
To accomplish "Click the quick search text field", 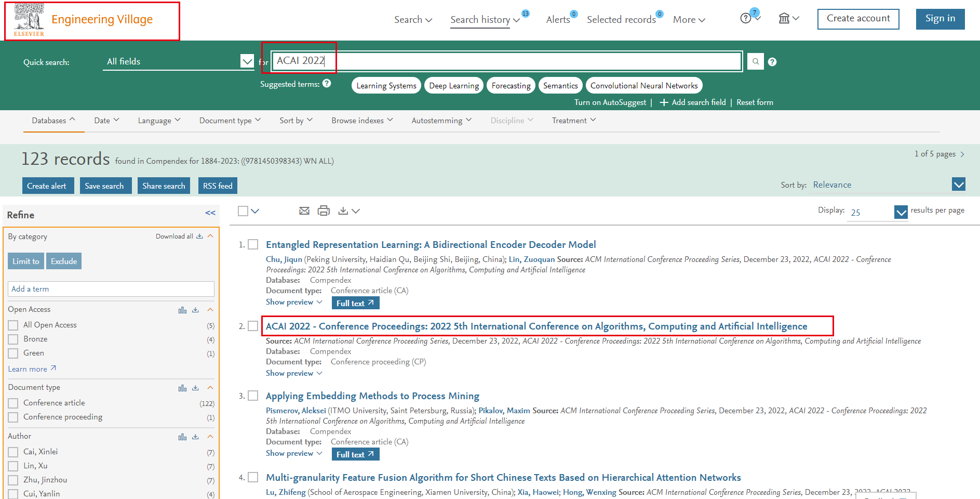I will (506, 61).
